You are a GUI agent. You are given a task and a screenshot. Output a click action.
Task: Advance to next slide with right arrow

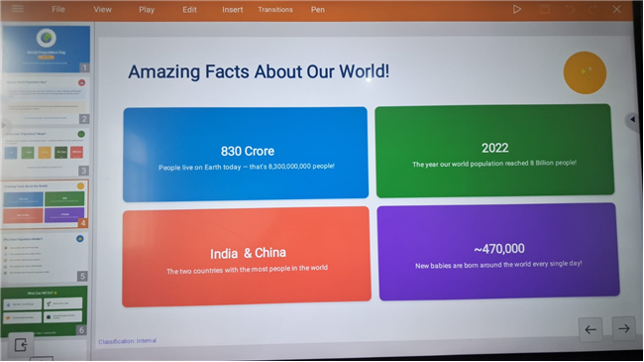pos(623,328)
